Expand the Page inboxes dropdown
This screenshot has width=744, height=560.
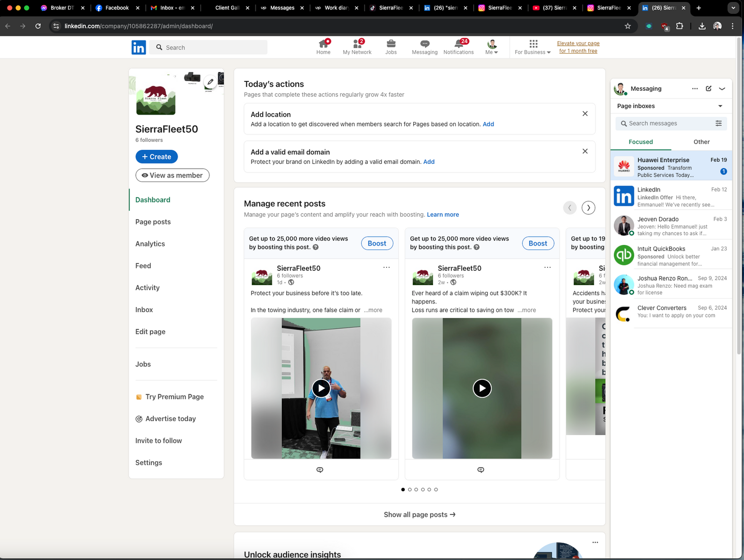(x=671, y=106)
